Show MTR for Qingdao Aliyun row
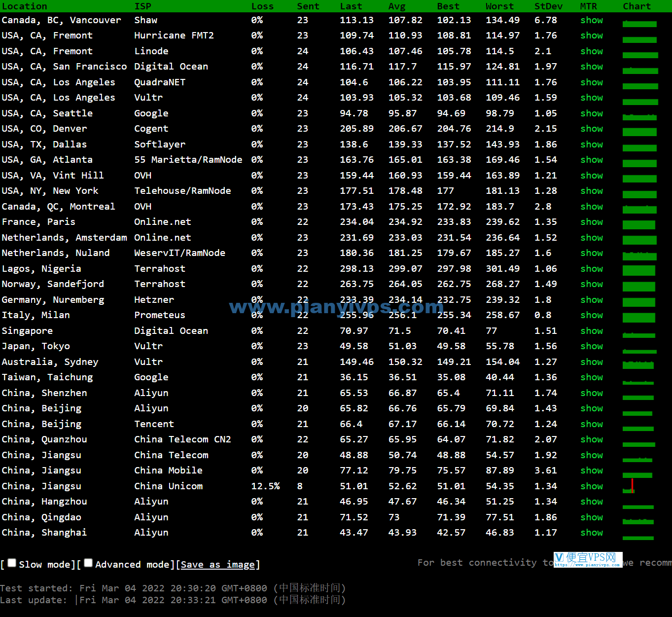This screenshot has height=617, width=672. click(592, 517)
